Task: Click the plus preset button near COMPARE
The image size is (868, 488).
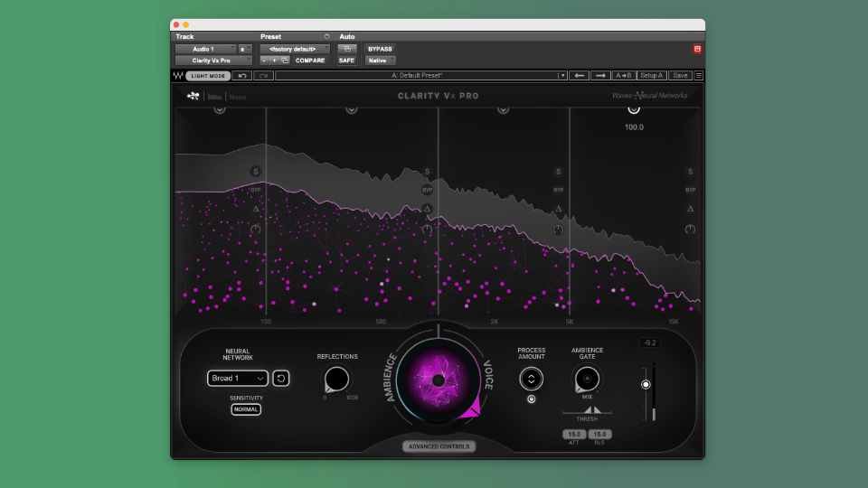Action: point(274,61)
